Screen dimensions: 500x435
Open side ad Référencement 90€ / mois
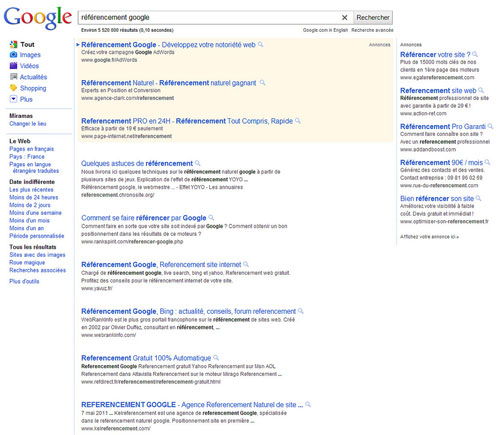pos(441,163)
